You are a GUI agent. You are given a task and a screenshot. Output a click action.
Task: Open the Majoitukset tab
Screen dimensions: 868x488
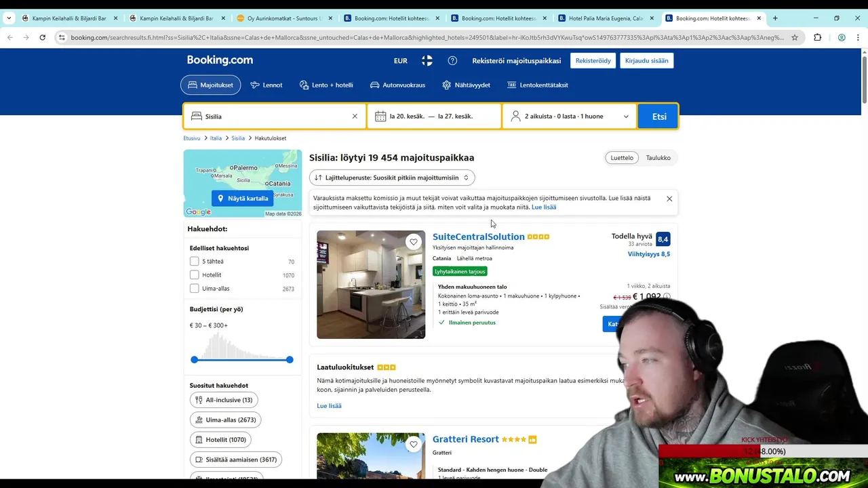click(210, 85)
